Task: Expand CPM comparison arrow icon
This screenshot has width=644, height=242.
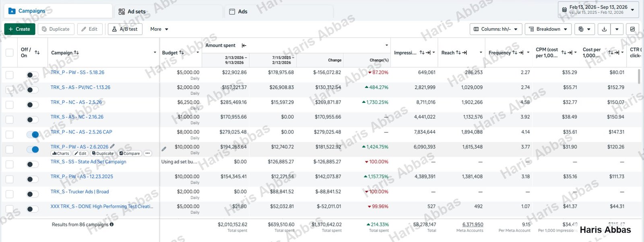Action: pos(570,52)
